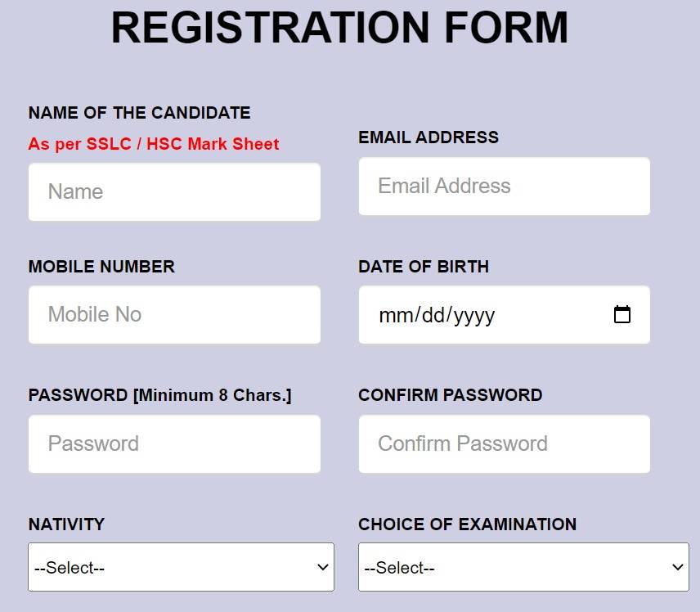
Task: Open the date of birth calendar picker icon
Action: pyautogui.click(x=622, y=314)
